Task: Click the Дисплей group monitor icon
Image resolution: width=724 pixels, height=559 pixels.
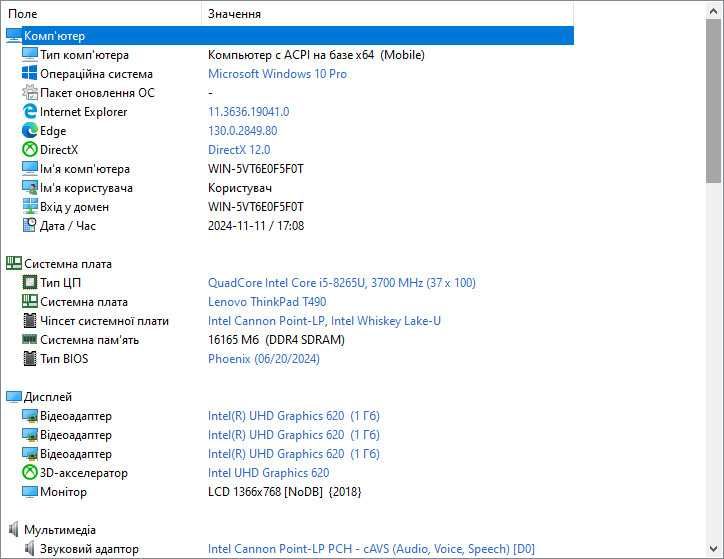Action: coord(14,397)
